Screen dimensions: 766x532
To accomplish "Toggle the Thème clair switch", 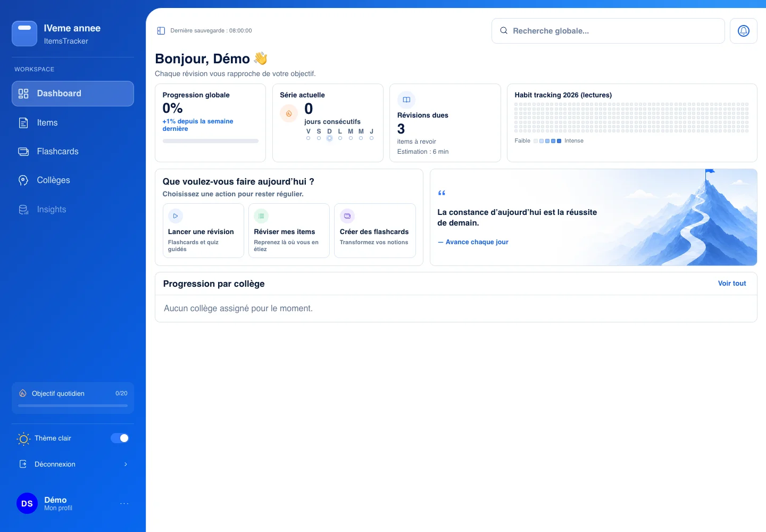I will pos(120,438).
